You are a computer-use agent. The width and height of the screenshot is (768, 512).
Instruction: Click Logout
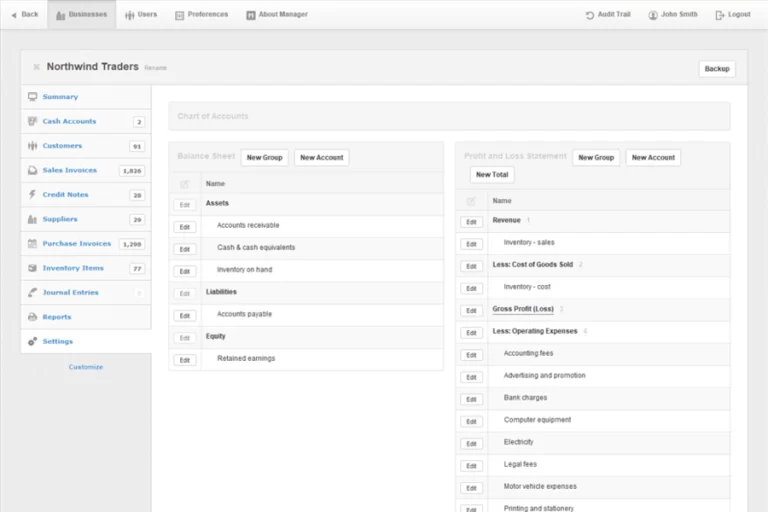tap(733, 15)
